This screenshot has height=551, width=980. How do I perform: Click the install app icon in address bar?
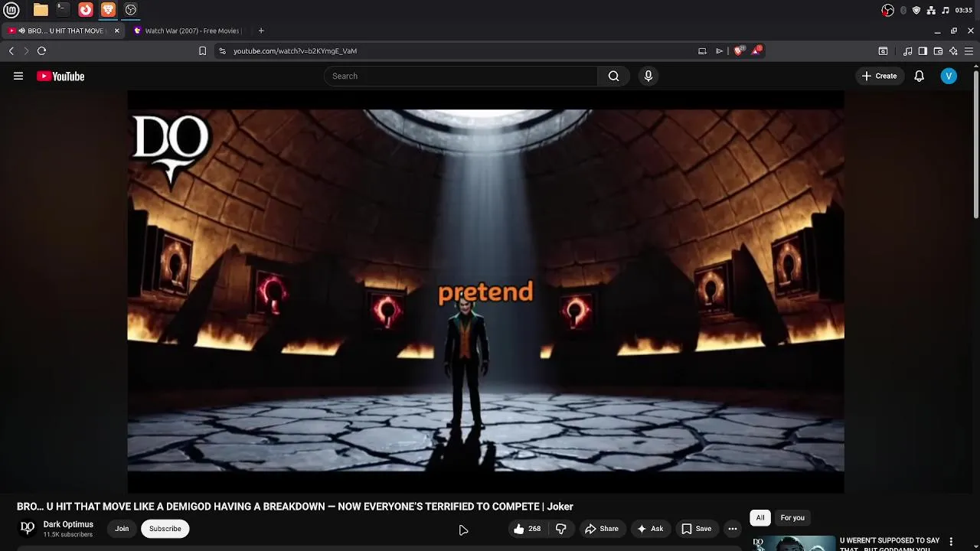click(702, 51)
